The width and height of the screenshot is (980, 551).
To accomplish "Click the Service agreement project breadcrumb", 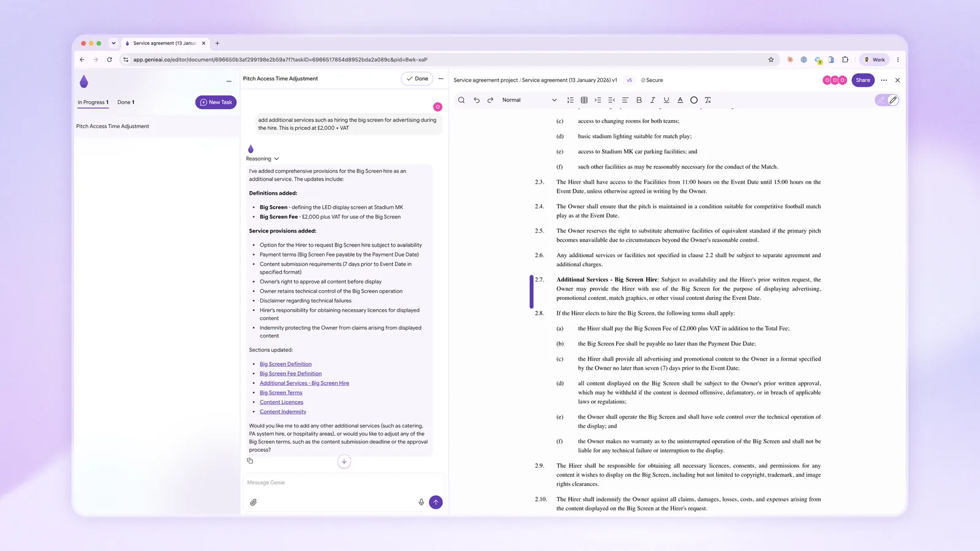I will [485, 80].
